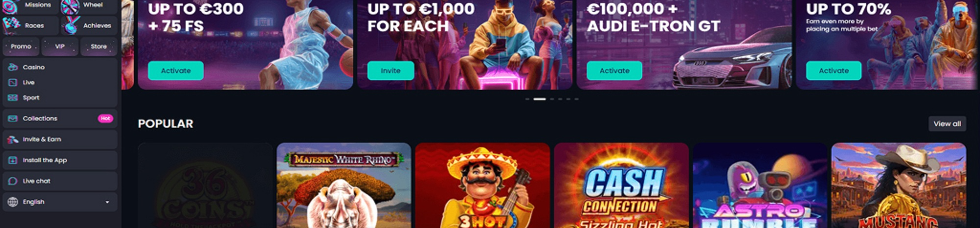
Task: Click View all in Popular section
Action: click(x=947, y=124)
